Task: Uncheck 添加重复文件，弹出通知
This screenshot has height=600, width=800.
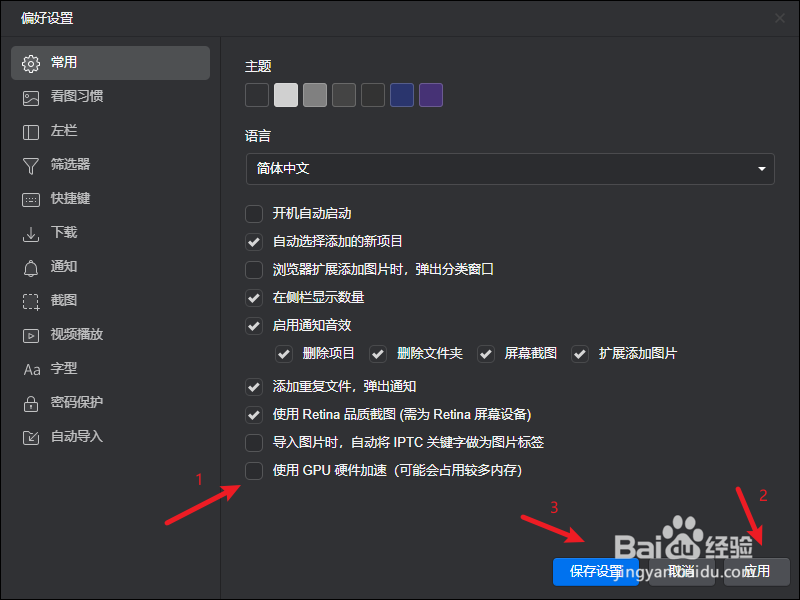Action: (254, 387)
